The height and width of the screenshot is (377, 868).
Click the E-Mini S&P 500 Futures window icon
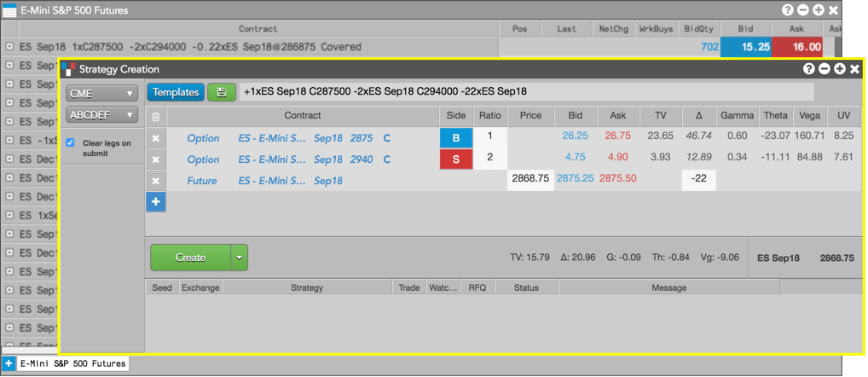point(9,10)
